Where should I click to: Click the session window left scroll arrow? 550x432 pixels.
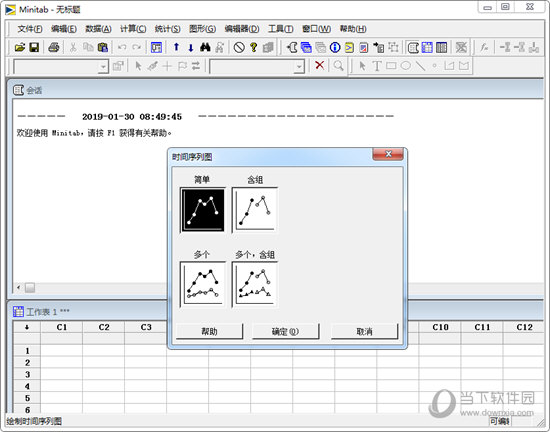[x=18, y=288]
